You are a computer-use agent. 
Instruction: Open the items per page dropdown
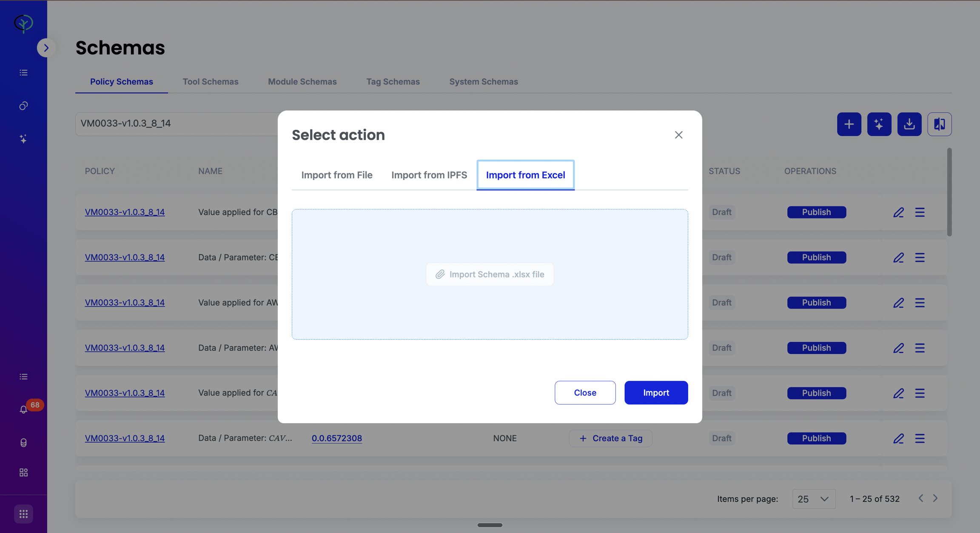tap(814, 499)
